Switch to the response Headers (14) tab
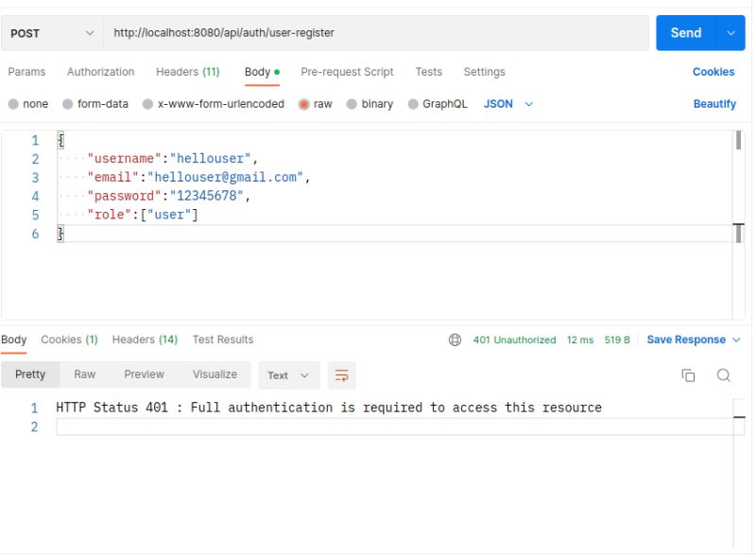Viewport: 756px width, 556px height. tap(144, 339)
